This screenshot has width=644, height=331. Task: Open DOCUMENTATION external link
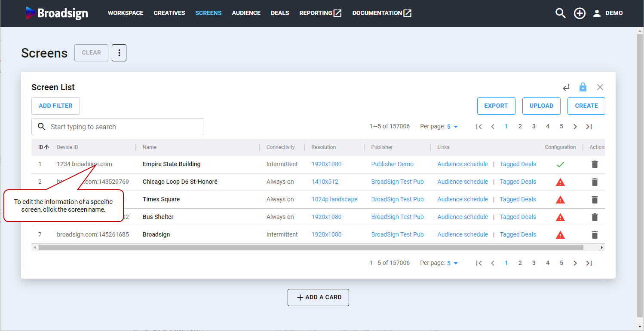pyautogui.click(x=382, y=13)
